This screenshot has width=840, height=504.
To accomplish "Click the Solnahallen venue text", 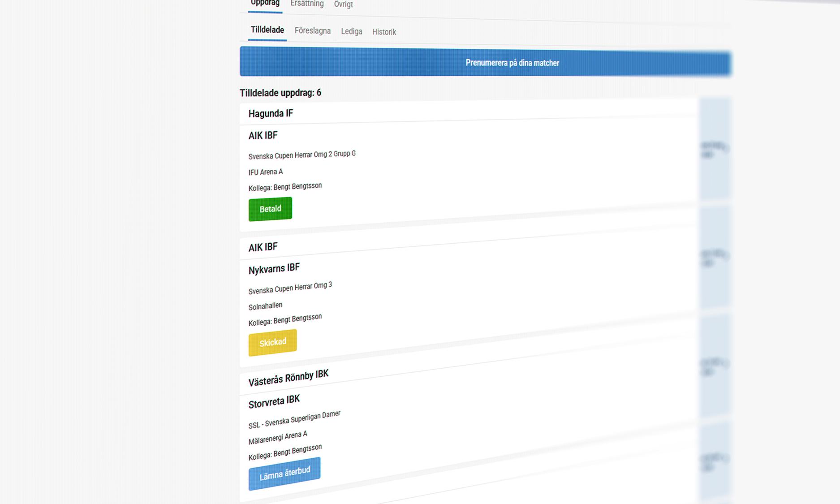I will 265,306.
